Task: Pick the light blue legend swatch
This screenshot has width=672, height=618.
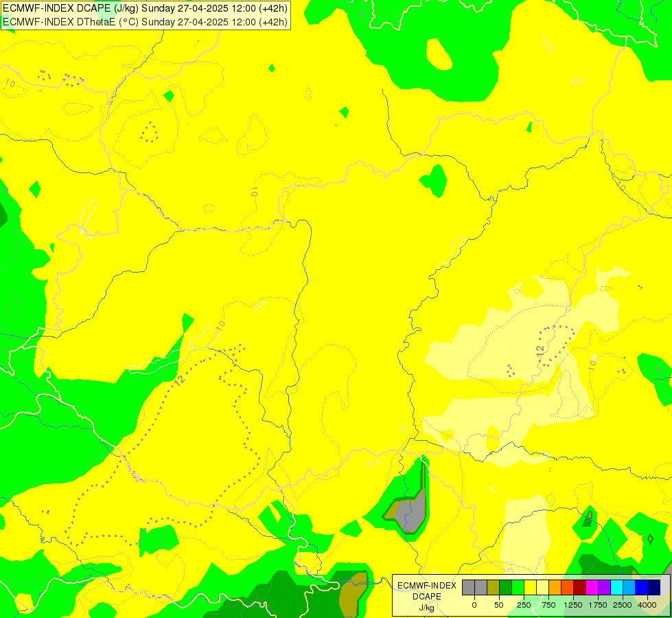Action: click(x=629, y=588)
